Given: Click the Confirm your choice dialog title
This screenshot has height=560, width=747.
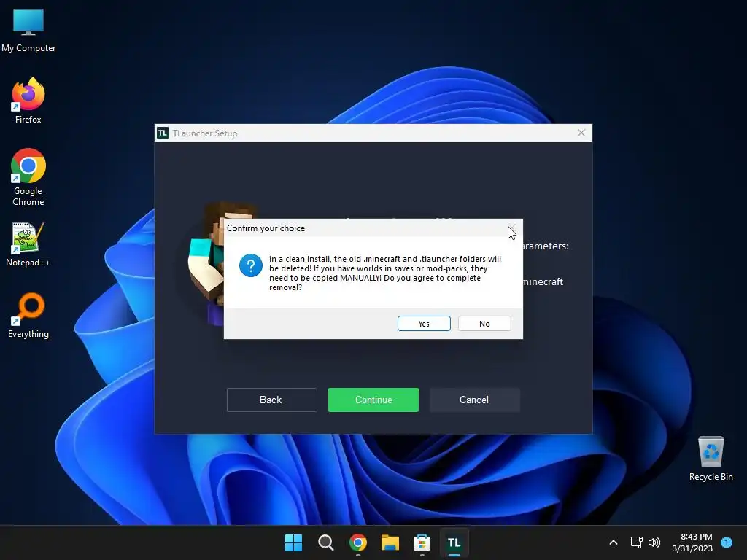Looking at the screenshot, I should point(266,228).
